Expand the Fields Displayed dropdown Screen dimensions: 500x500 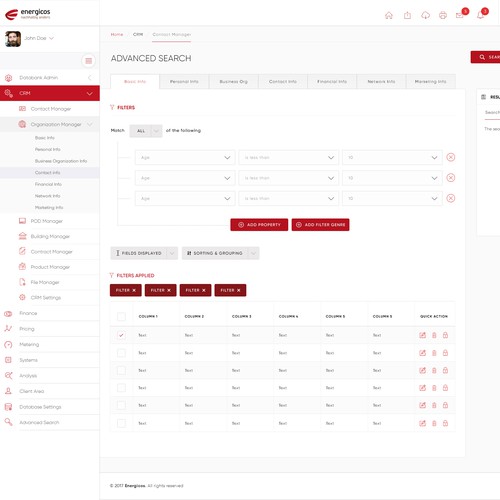(x=144, y=253)
